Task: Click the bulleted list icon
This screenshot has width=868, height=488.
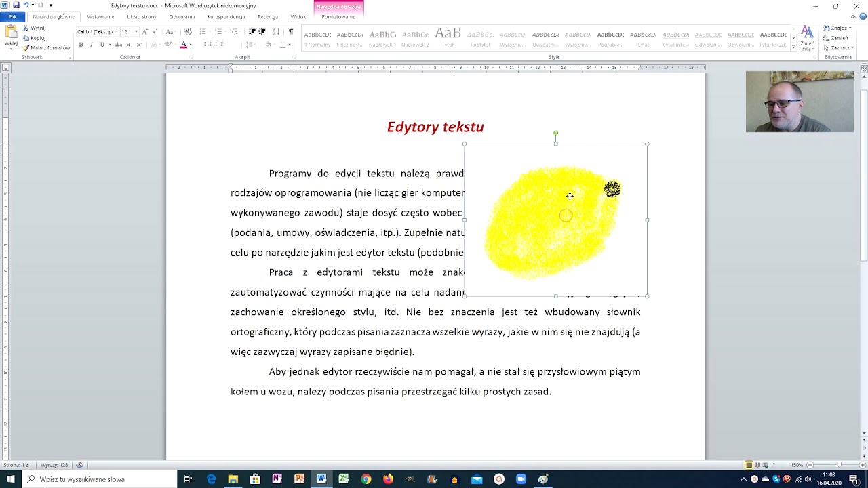Action: [203, 32]
